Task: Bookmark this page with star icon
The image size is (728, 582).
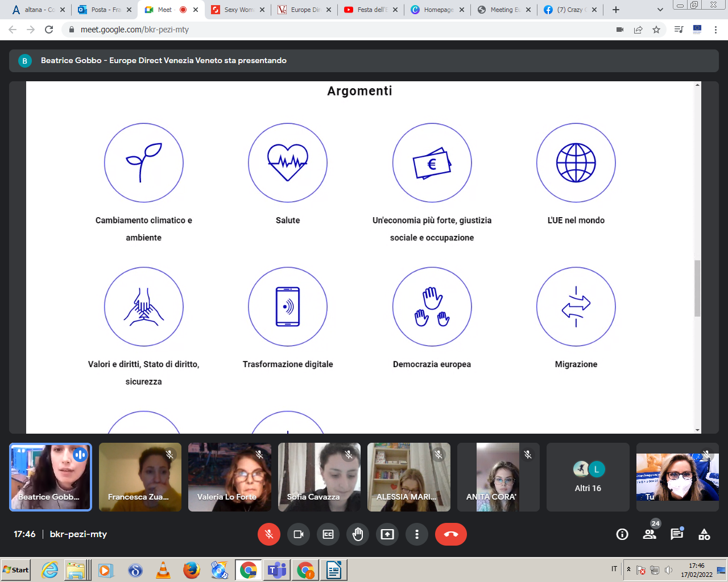Action: [x=656, y=30]
